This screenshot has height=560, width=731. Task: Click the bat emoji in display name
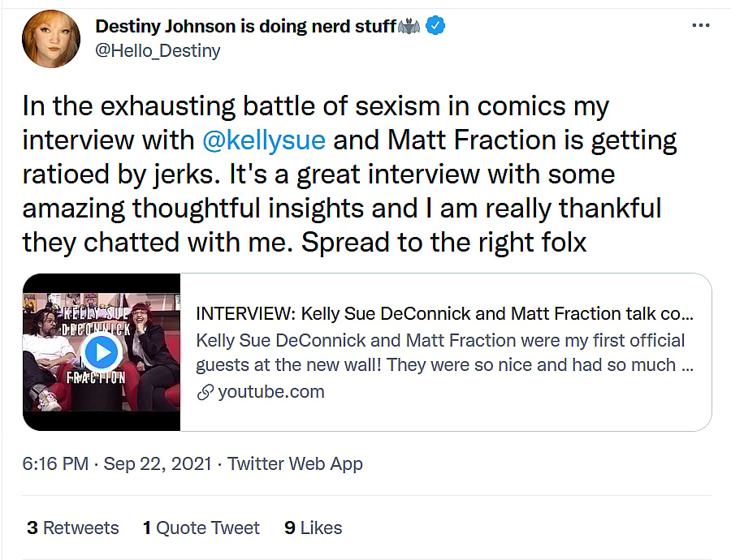[x=408, y=26]
